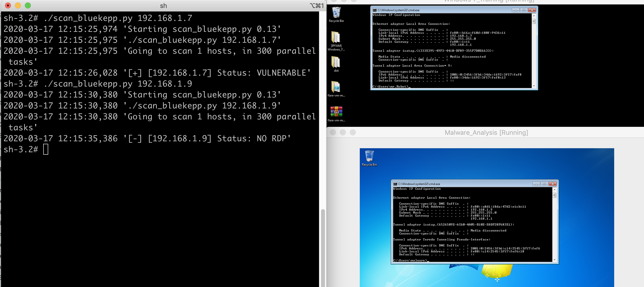Open the flare-vm script file icon
The height and width of the screenshot is (287, 644).
pyautogui.click(x=336, y=87)
